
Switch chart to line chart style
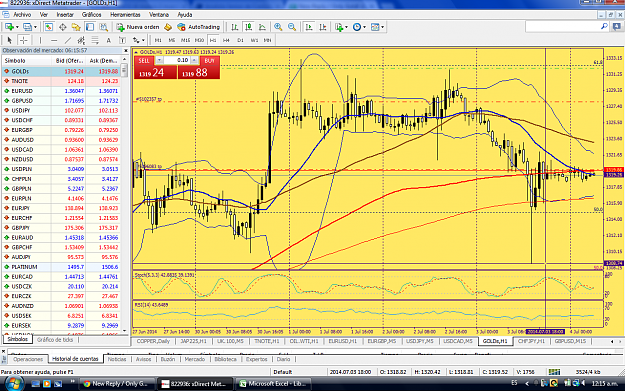(262, 27)
